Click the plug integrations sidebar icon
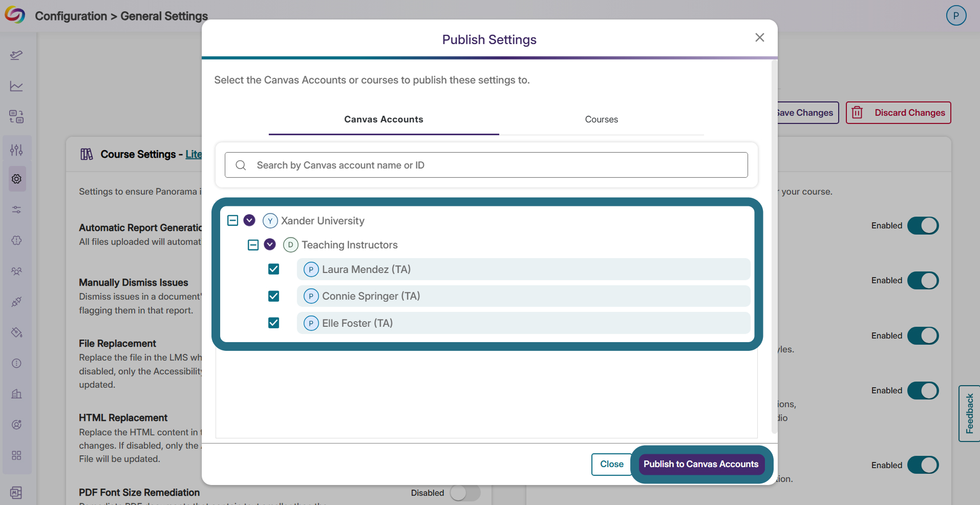Viewport: 980px width, 505px height. pos(16,302)
